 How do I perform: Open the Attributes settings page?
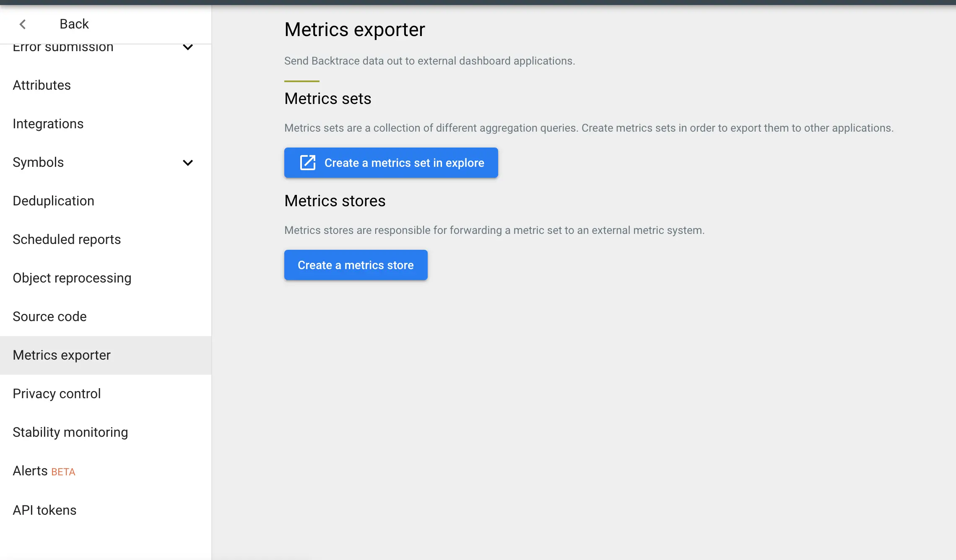point(42,85)
